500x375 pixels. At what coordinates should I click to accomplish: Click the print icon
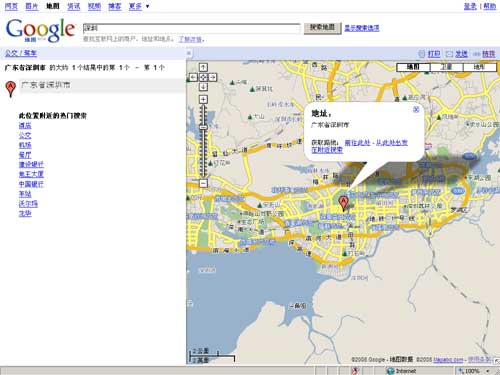(422, 54)
